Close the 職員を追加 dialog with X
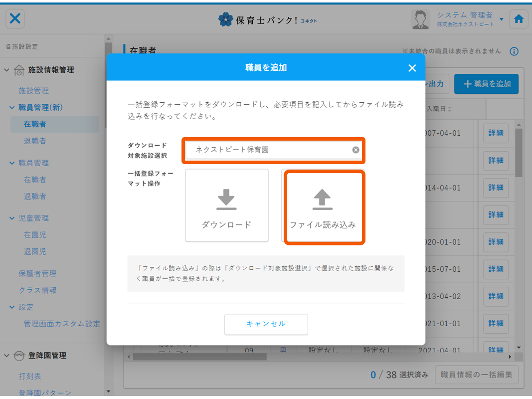The width and height of the screenshot is (532, 399). pos(412,68)
